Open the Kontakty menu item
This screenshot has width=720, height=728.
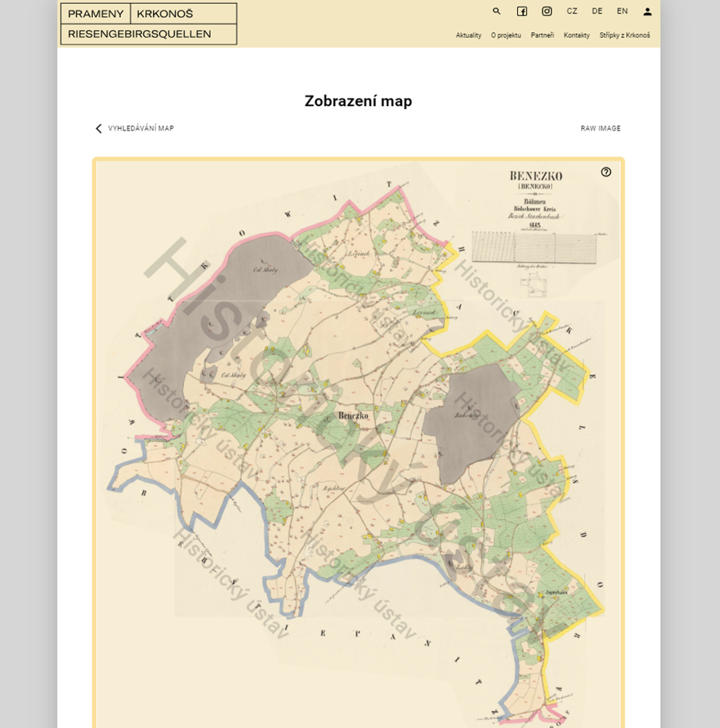576,35
